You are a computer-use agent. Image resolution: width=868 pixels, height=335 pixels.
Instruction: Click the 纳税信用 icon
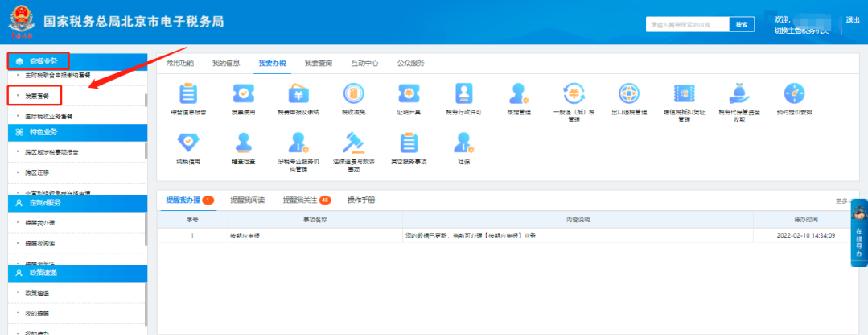[x=187, y=143]
